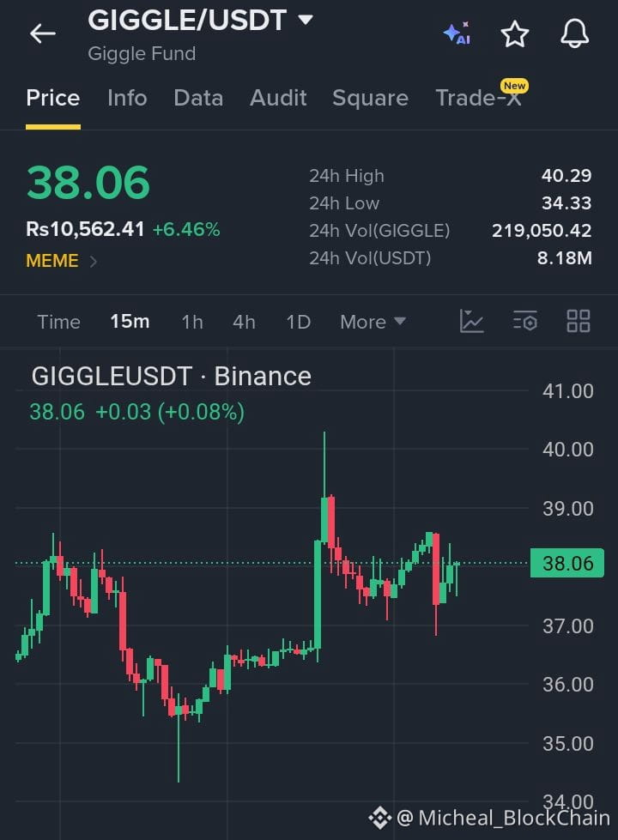Click the large 38.06 price heading
The image size is (618, 840).
pyautogui.click(x=88, y=183)
